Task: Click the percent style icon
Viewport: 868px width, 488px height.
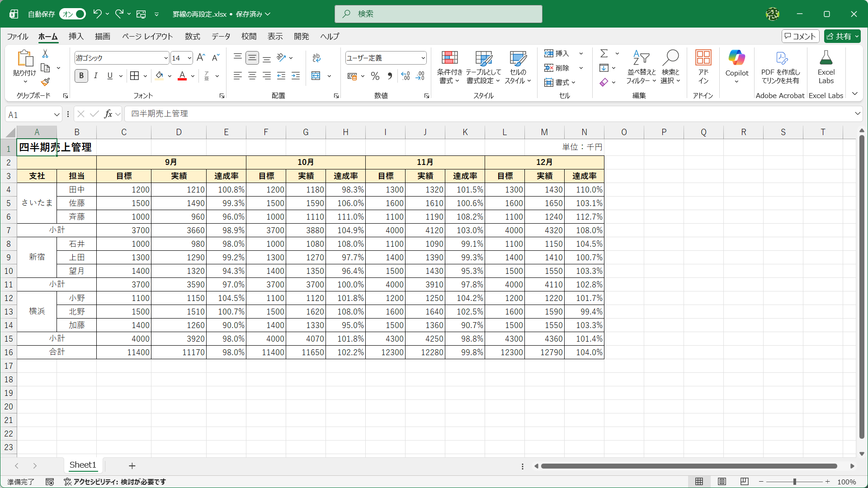Action: pyautogui.click(x=375, y=76)
